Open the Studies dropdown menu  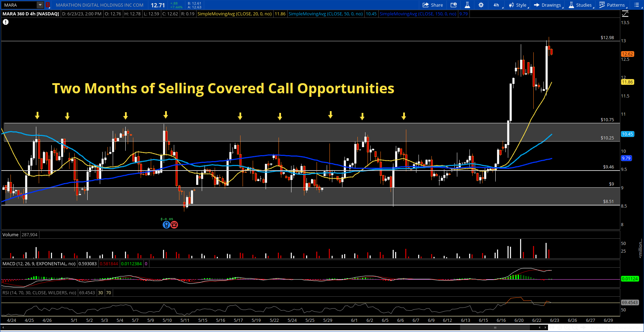[x=581, y=5]
